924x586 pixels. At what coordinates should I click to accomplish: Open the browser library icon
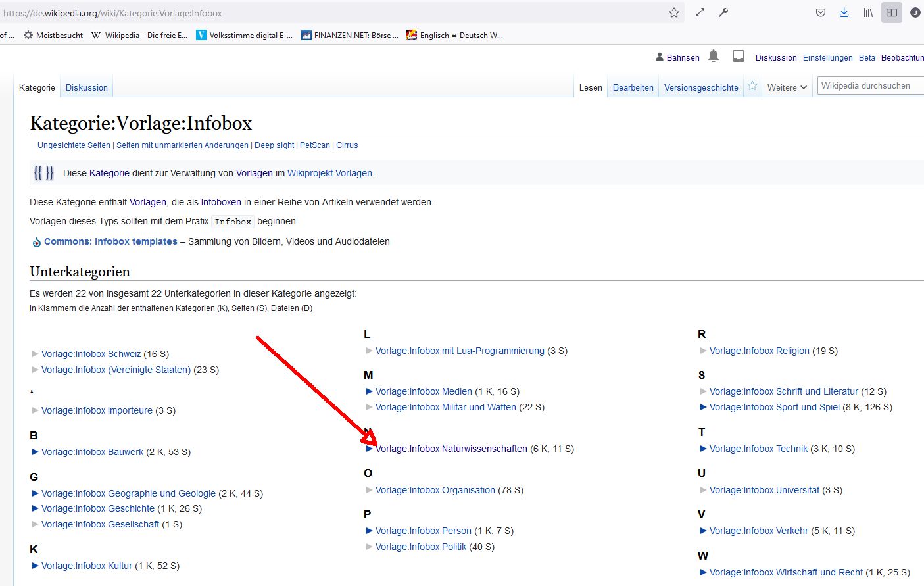868,12
